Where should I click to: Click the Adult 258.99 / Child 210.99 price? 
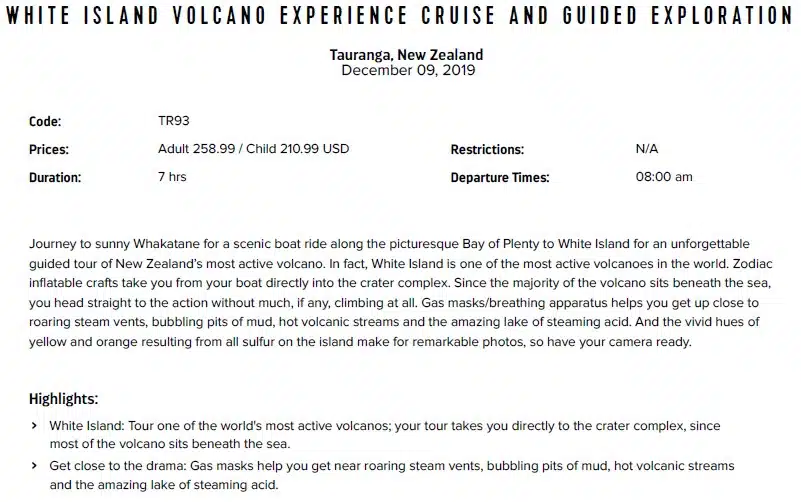tap(254, 149)
